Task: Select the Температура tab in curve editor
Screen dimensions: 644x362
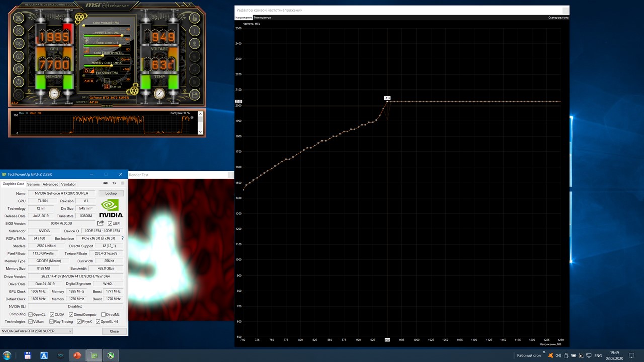Action: 262,18
